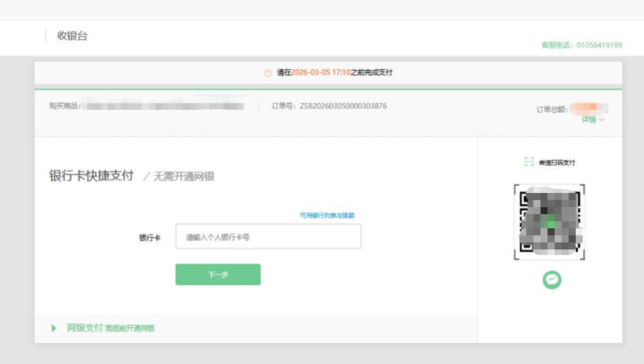
Task: Click the order number ZSB202603050000303876
Action: (x=344, y=106)
